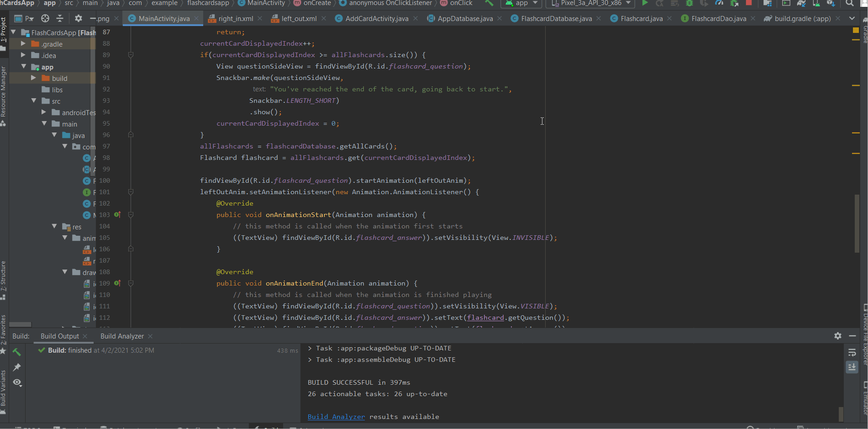Open the 'Build Analyzer' results link
The width and height of the screenshot is (868, 429).
[x=336, y=416]
